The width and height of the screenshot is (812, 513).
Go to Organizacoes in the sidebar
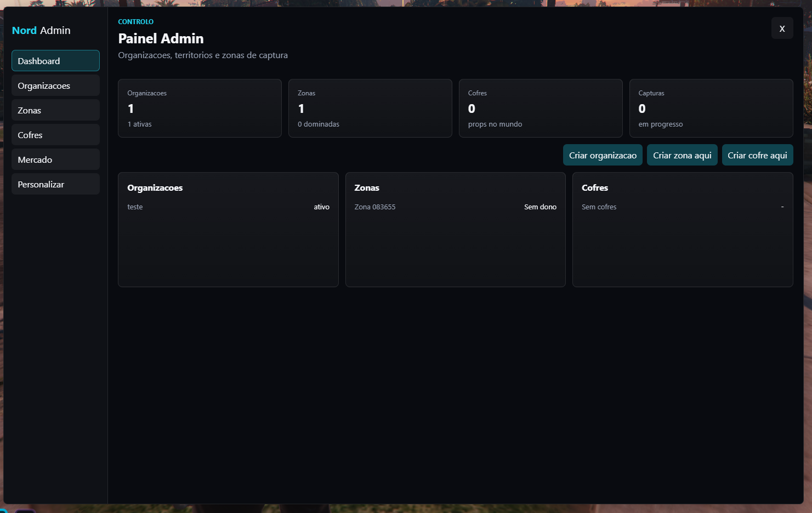click(55, 86)
